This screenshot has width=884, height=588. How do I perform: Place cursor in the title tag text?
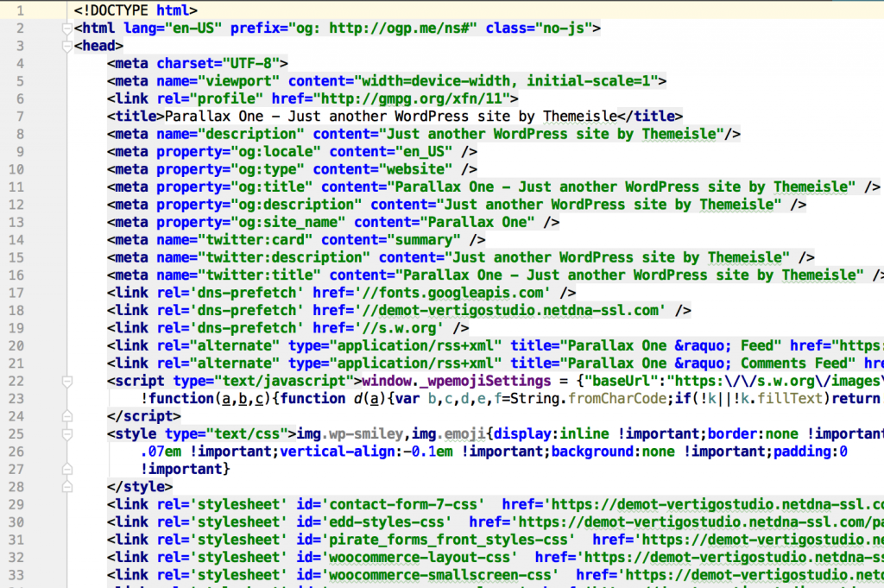[388, 117]
